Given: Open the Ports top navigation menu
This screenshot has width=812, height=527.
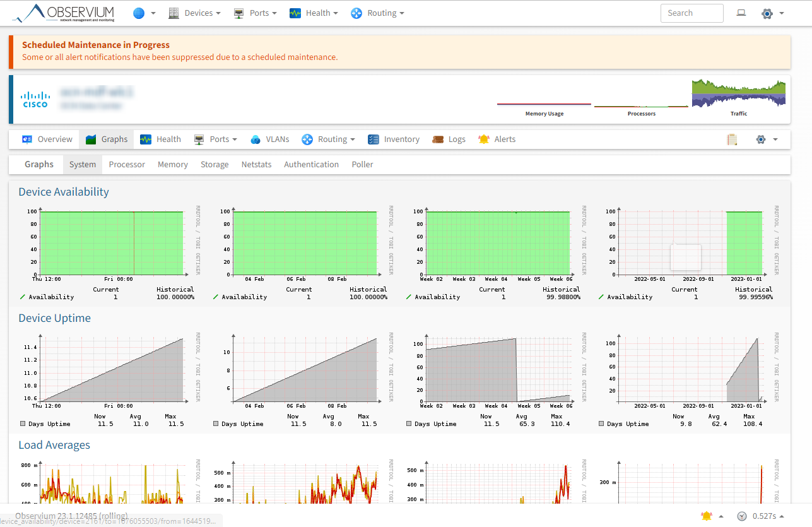Looking at the screenshot, I should click(256, 13).
